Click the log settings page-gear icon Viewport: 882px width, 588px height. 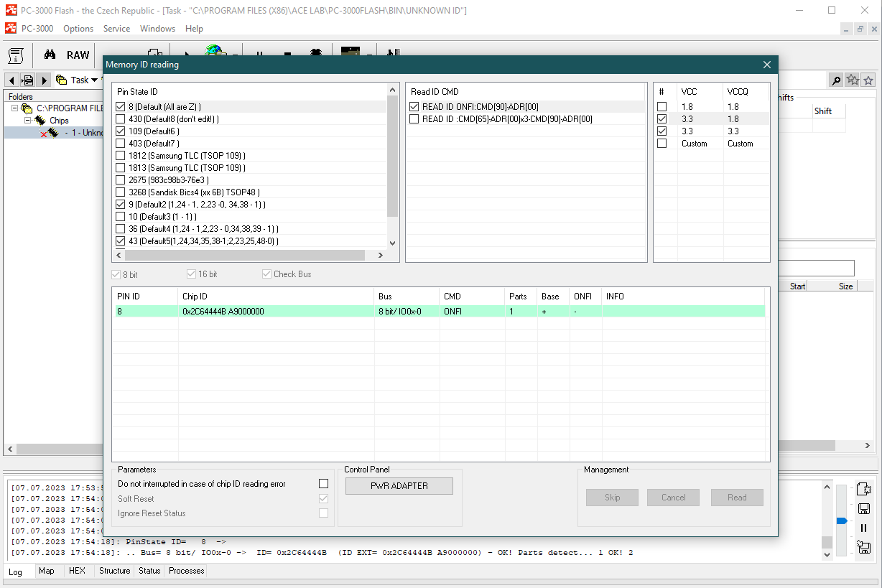point(864,489)
